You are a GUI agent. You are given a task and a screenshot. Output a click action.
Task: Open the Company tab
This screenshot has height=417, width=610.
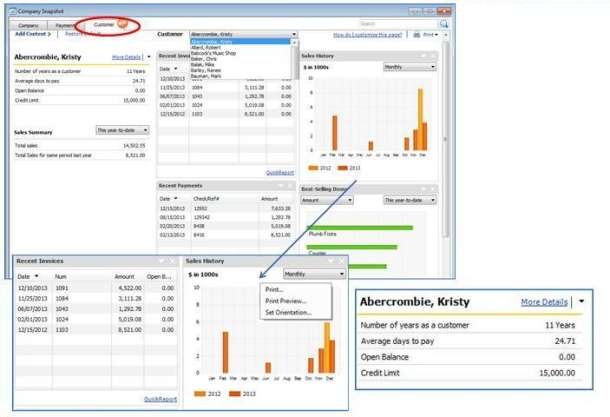(x=29, y=23)
